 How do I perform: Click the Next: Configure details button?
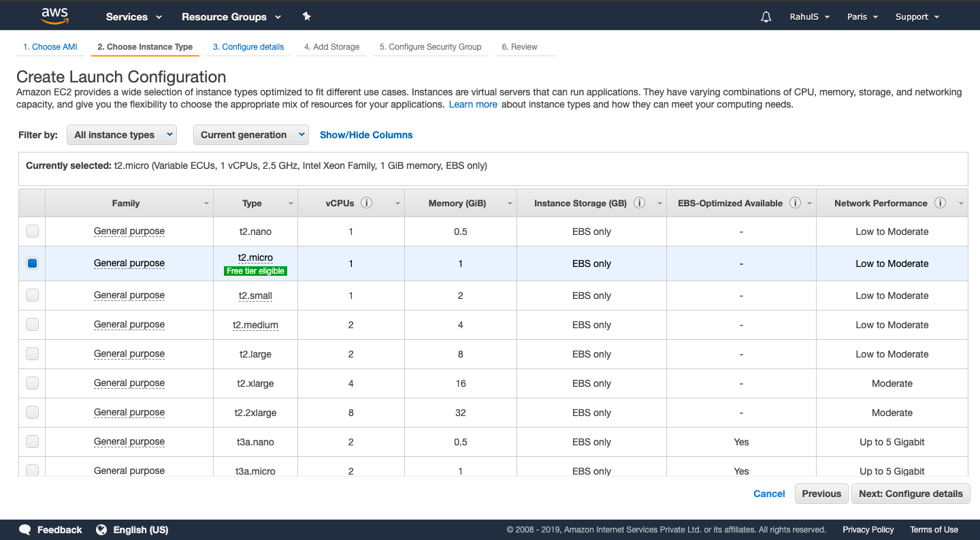[911, 494]
